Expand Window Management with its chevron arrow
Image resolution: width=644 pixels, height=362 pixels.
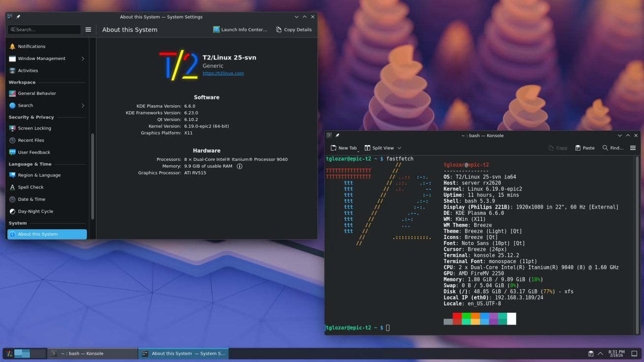click(83, 59)
